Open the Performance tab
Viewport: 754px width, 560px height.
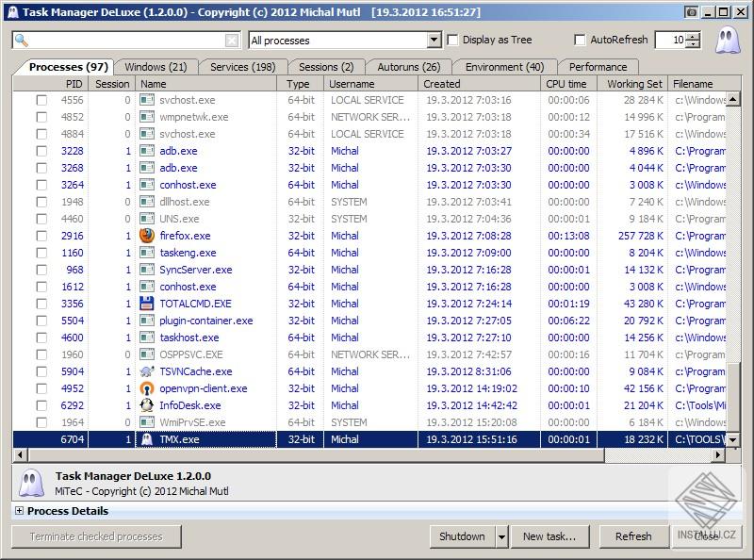(x=598, y=67)
